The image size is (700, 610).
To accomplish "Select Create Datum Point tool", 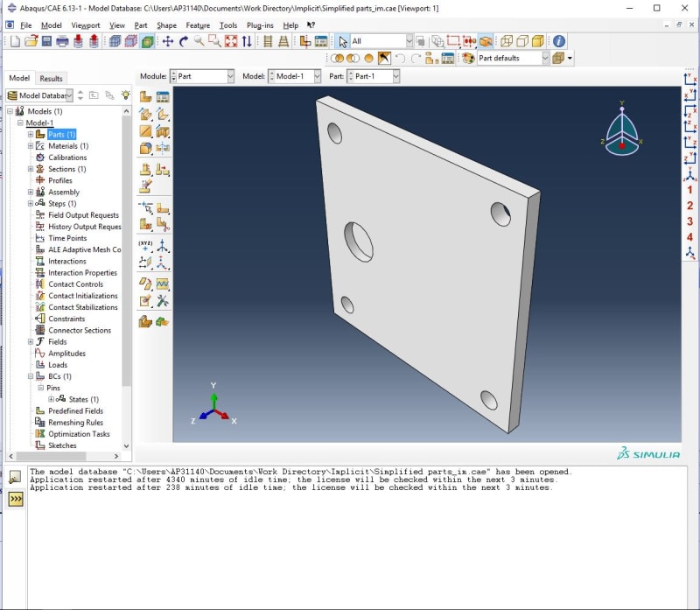I will [145, 246].
